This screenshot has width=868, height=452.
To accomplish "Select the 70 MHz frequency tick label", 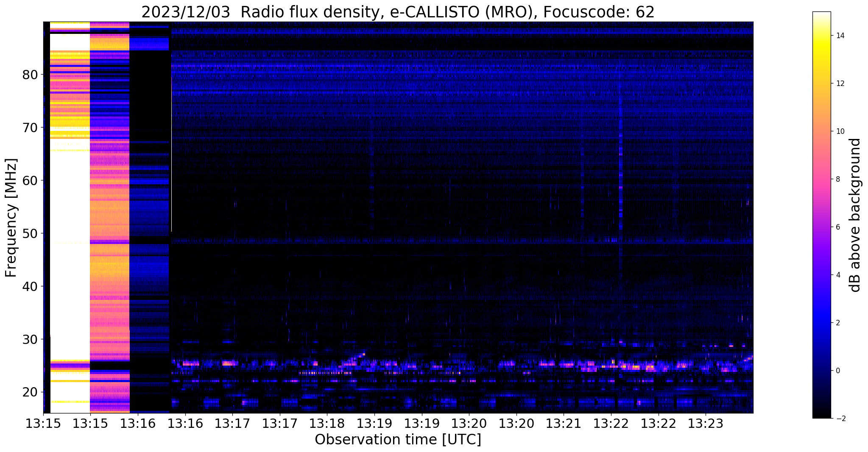I will (31, 128).
